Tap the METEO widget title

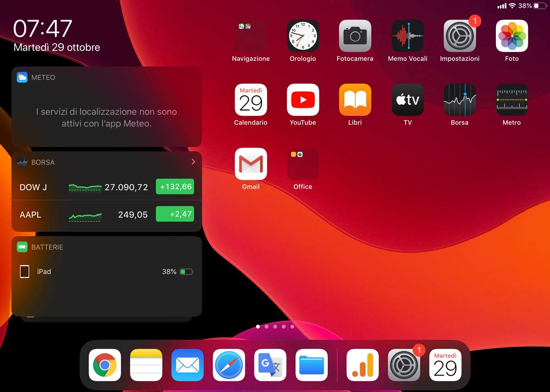click(x=43, y=77)
